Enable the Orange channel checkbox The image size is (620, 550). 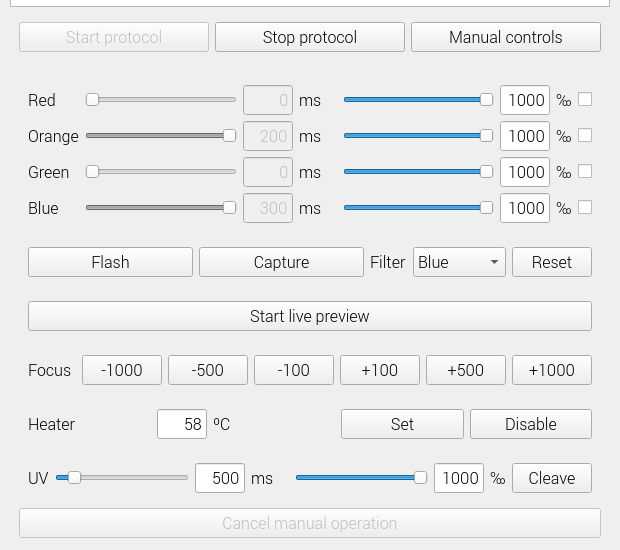coord(585,135)
